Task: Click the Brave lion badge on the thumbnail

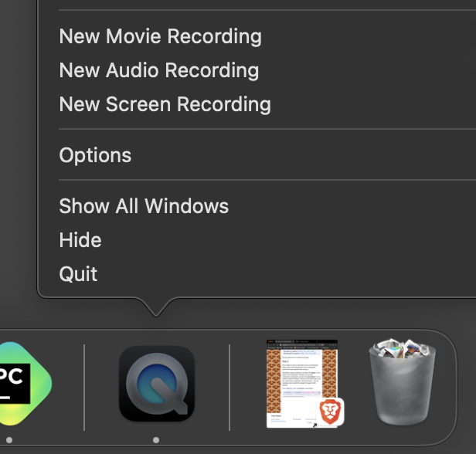Action: (x=331, y=412)
